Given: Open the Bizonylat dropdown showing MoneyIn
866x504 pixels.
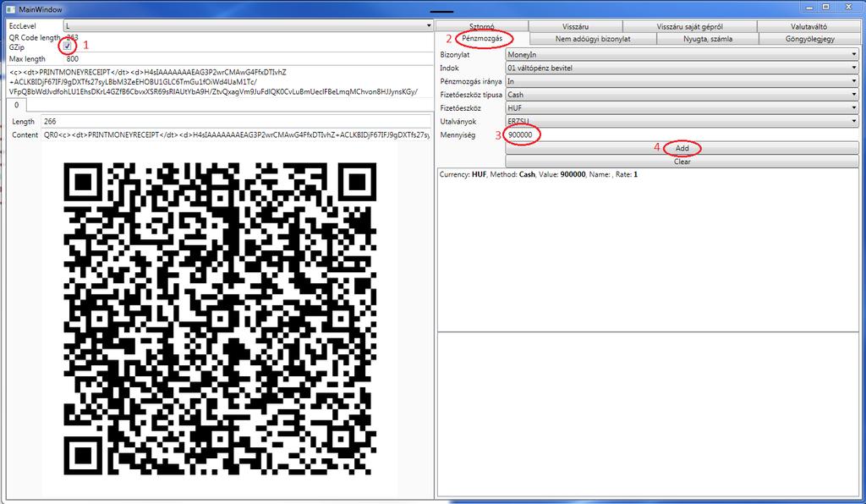Looking at the screenshot, I should click(682, 55).
